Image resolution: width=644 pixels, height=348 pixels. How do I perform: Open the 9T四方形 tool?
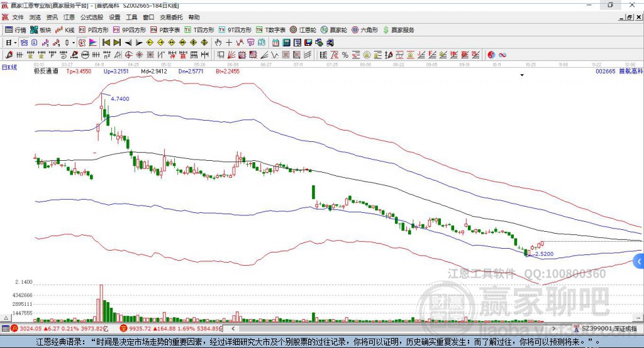[x=235, y=30]
